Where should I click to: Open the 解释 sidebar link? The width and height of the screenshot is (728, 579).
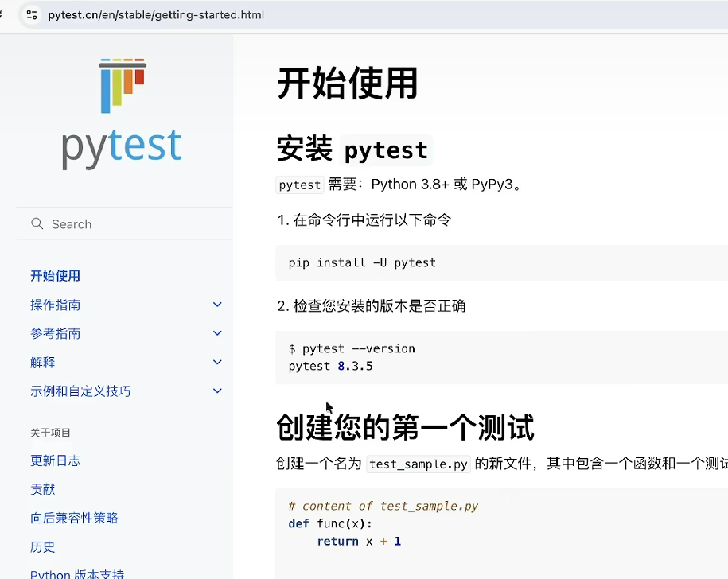pos(43,363)
